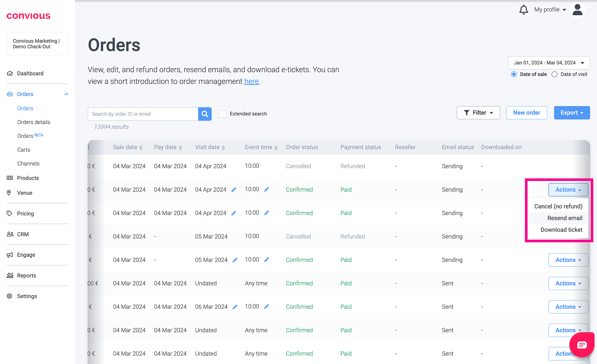
Task: Choose Resend email from Actions menu
Action: point(558,218)
